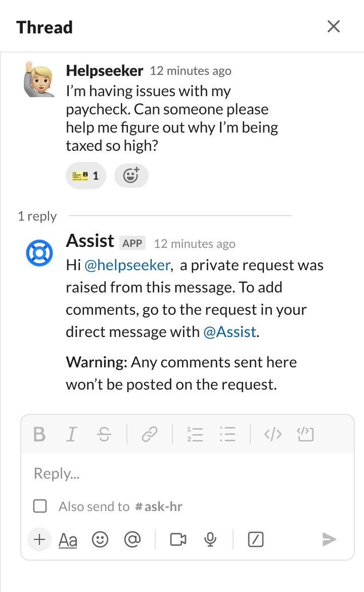Open the shortcuts slash command icon
364x592 pixels.
(x=255, y=539)
